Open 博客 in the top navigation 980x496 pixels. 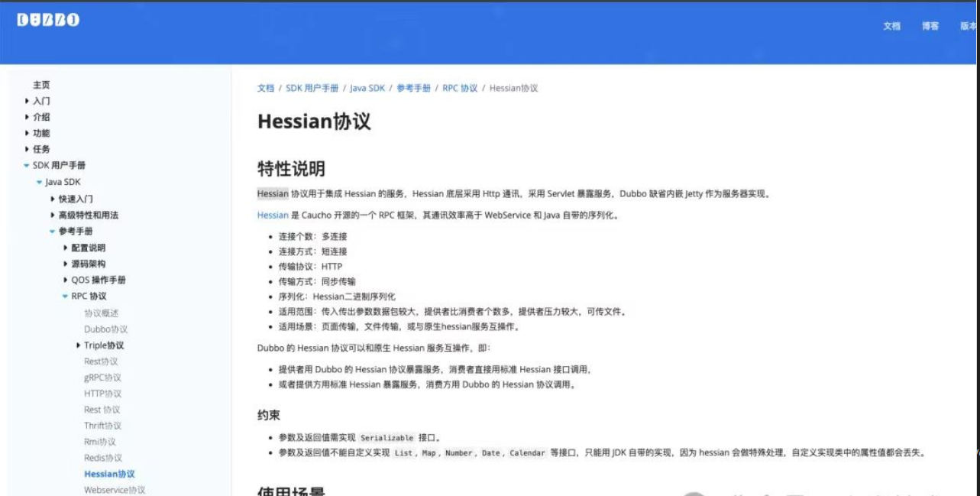[930, 26]
